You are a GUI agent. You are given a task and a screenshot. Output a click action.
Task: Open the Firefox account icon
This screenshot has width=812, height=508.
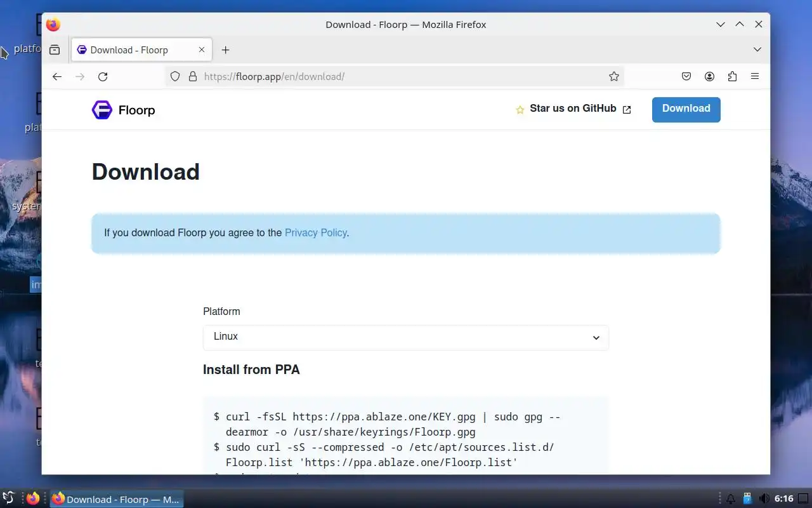pyautogui.click(x=709, y=76)
